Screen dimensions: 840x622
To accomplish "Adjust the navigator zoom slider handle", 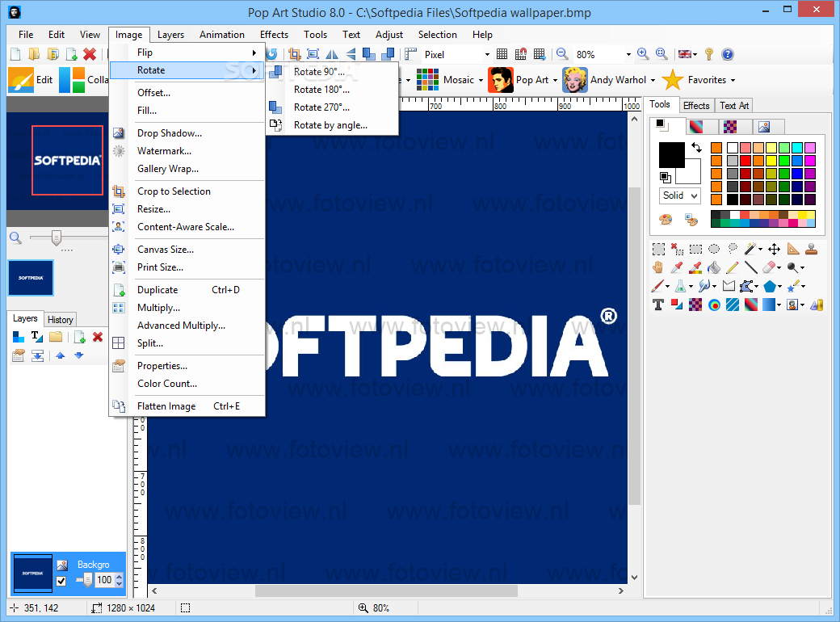I will point(57,237).
